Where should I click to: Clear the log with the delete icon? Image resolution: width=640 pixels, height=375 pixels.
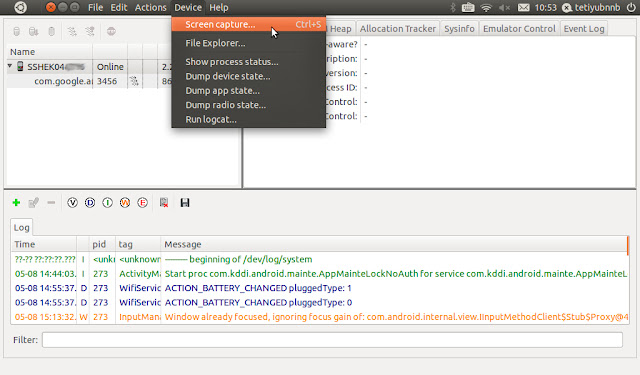click(164, 203)
